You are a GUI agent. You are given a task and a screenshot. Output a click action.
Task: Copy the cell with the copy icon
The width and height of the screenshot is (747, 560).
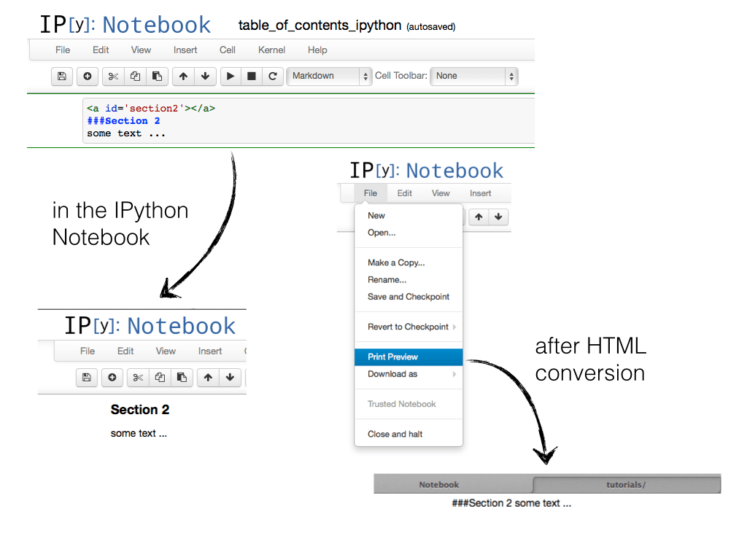pos(135,76)
